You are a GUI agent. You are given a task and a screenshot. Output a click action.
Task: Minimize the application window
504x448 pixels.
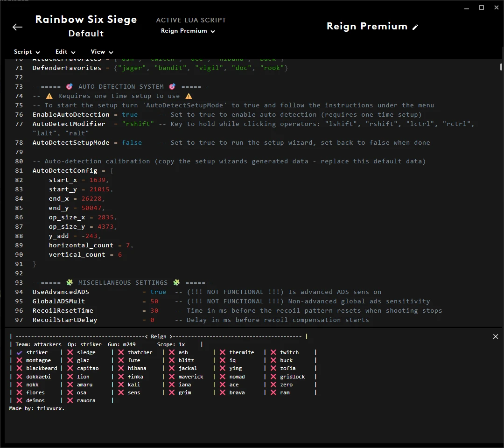pyautogui.click(x=466, y=7)
